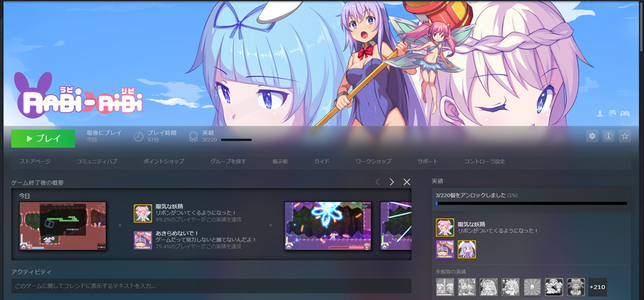
Task: Click the second locked achievement icon
Action: (x=467, y=287)
